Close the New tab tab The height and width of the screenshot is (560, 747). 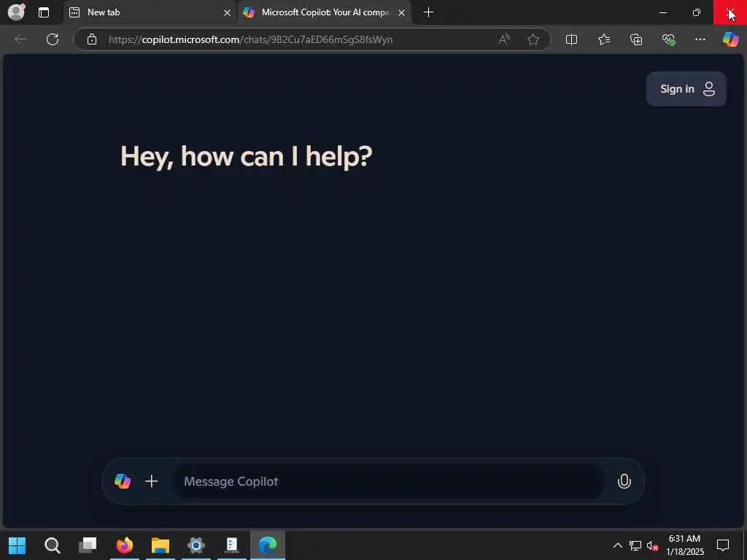point(228,13)
